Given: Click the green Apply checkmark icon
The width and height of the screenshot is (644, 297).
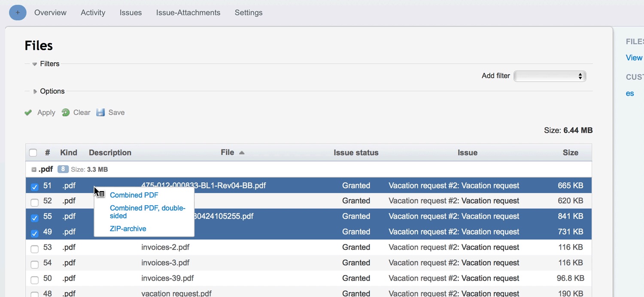Looking at the screenshot, I should coord(28,112).
